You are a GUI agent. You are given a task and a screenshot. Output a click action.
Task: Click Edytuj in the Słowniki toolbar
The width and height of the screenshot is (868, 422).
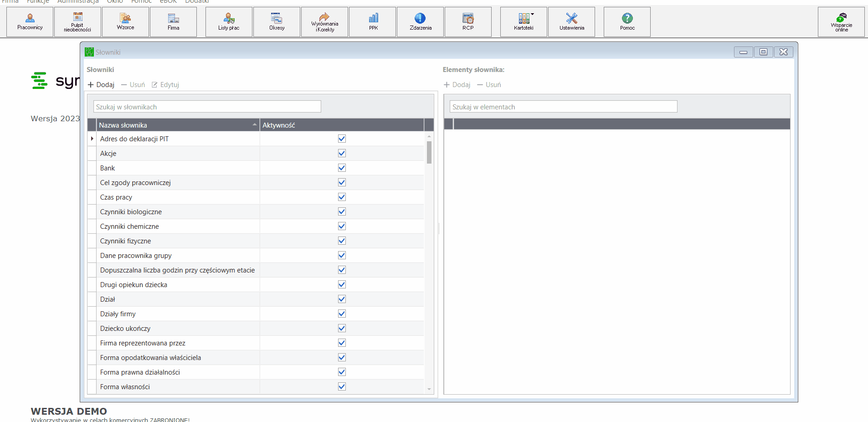(165, 85)
